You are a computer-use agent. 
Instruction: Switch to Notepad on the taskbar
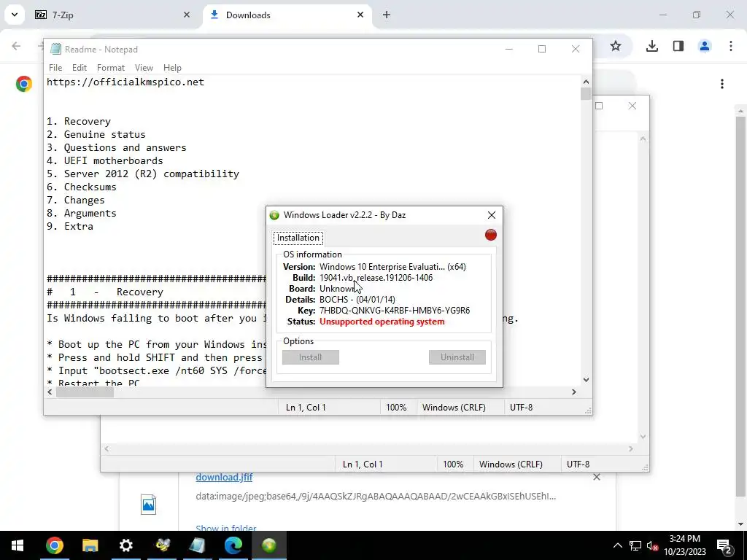pyautogui.click(x=197, y=545)
